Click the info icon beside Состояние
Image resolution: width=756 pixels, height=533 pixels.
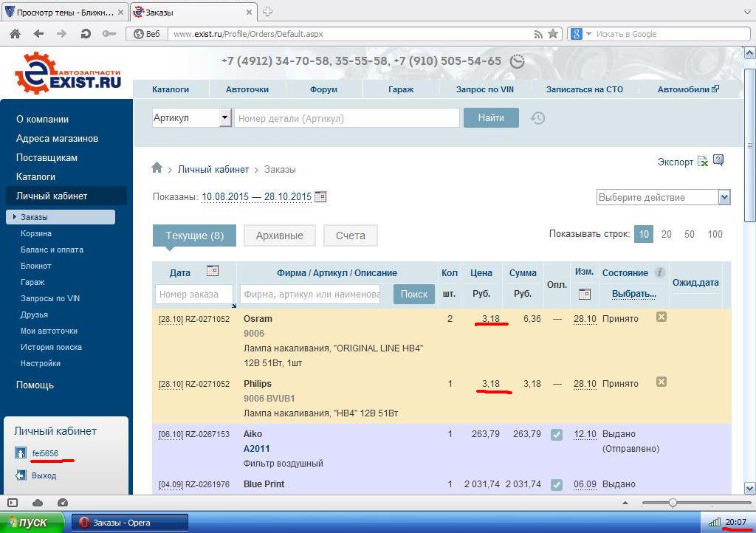point(660,272)
